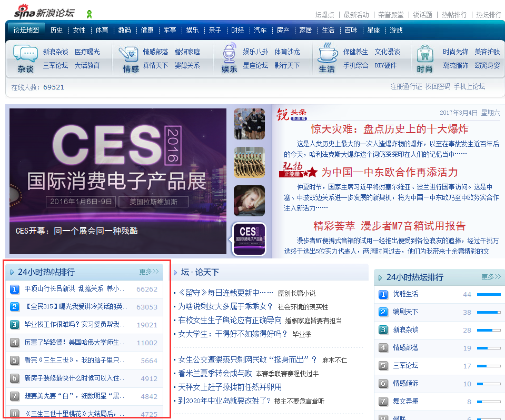The height and width of the screenshot is (420, 505).
Task: Select 数码 in the navigation bar
Action: 124,30
